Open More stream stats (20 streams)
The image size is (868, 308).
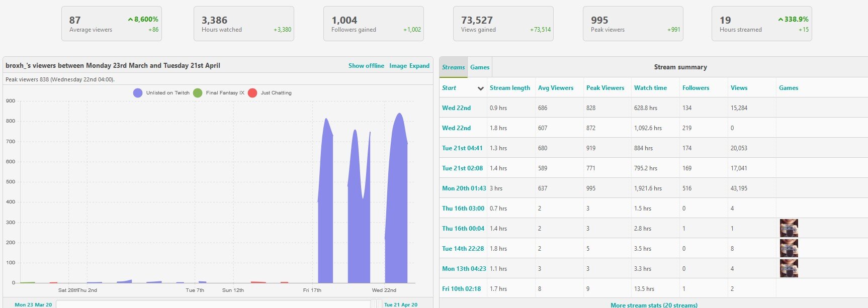(653, 304)
